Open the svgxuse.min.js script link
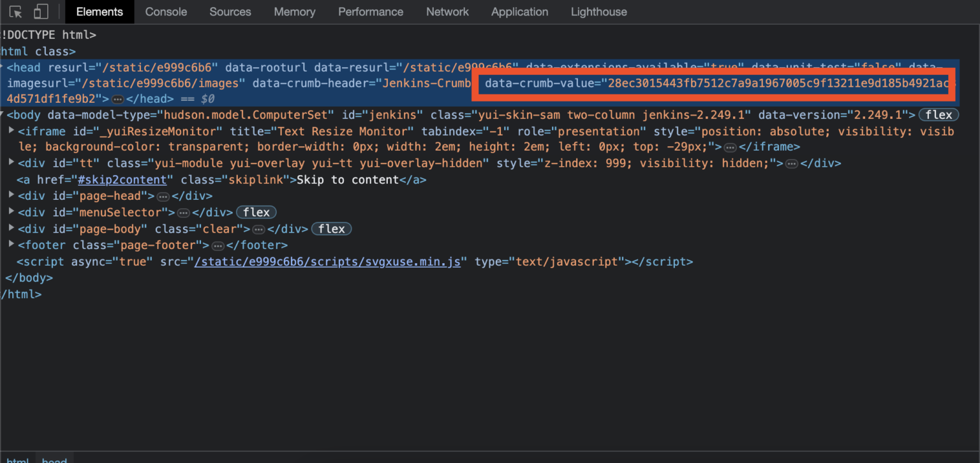The height and width of the screenshot is (463, 980). tap(327, 262)
